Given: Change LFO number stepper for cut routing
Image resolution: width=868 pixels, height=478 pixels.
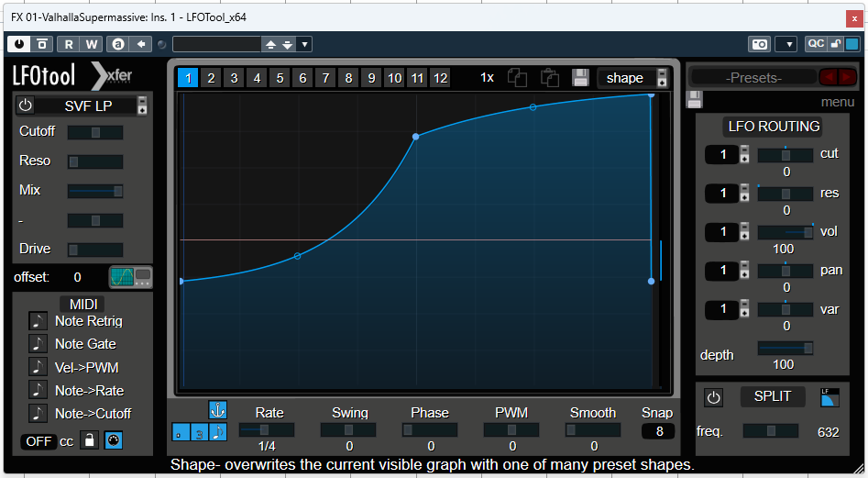Looking at the screenshot, I should point(744,154).
